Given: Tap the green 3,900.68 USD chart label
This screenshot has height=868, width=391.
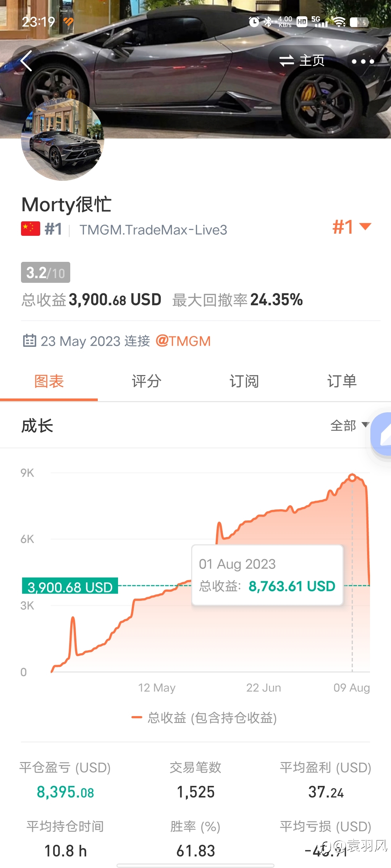Looking at the screenshot, I should 70,586.
